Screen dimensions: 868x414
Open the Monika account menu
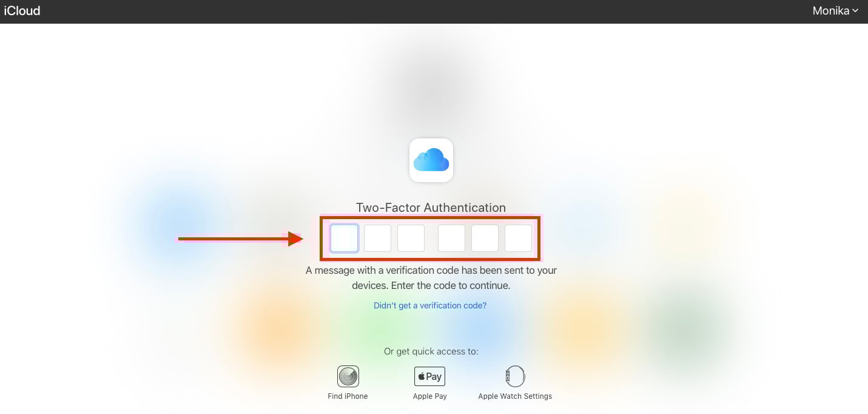point(835,10)
